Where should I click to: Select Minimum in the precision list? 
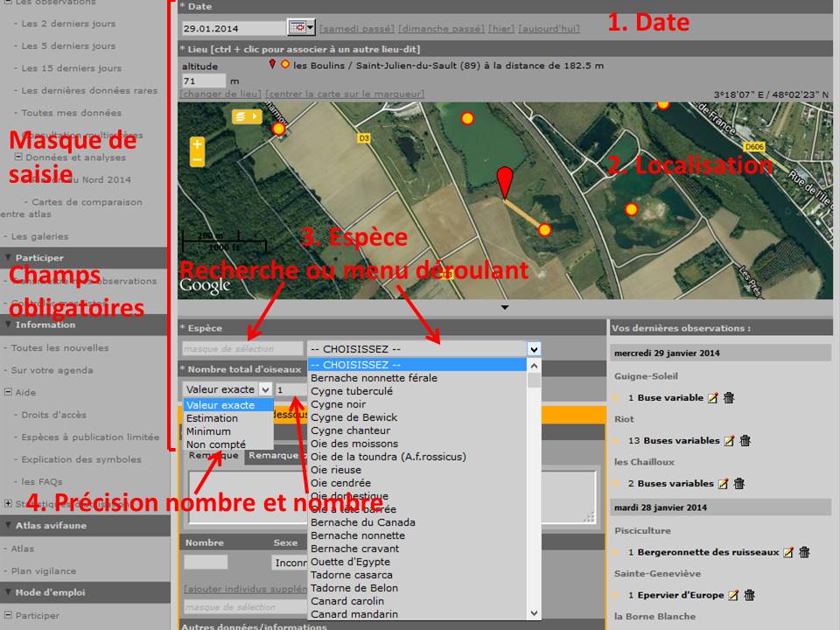coord(228,431)
